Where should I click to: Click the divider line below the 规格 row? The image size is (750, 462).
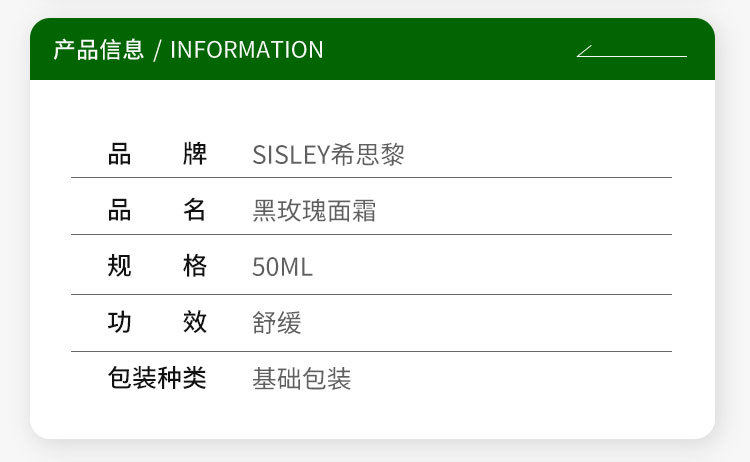pyautogui.click(x=371, y=295)
